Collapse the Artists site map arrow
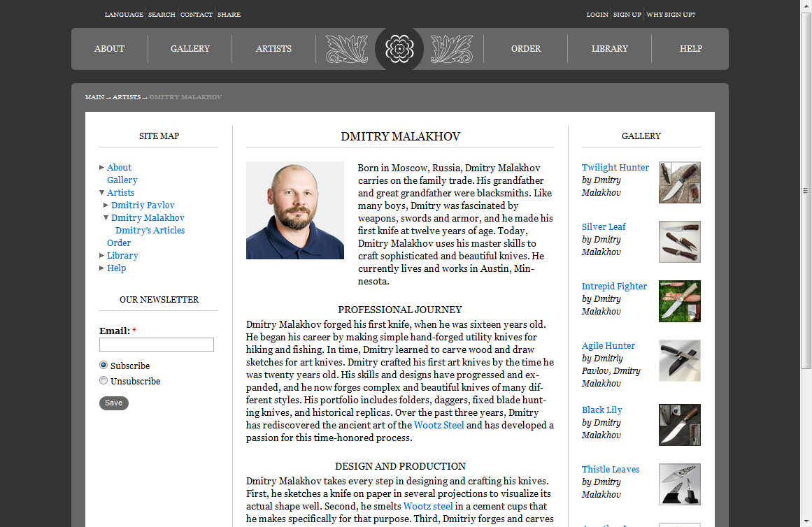The width and height of the screenshot is (812, 527). point(101,193)
